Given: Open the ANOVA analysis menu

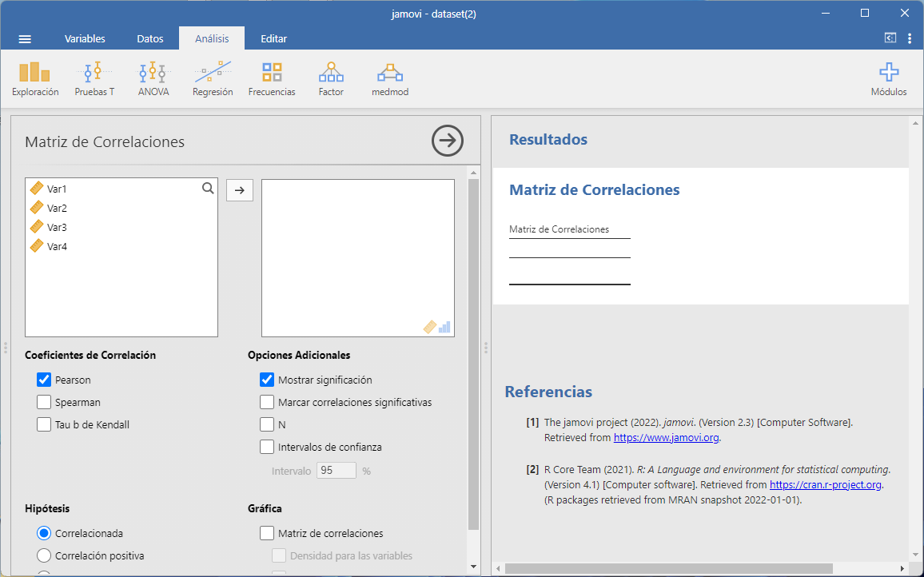Looking at the screenshot, I should (x=153, y=79).
